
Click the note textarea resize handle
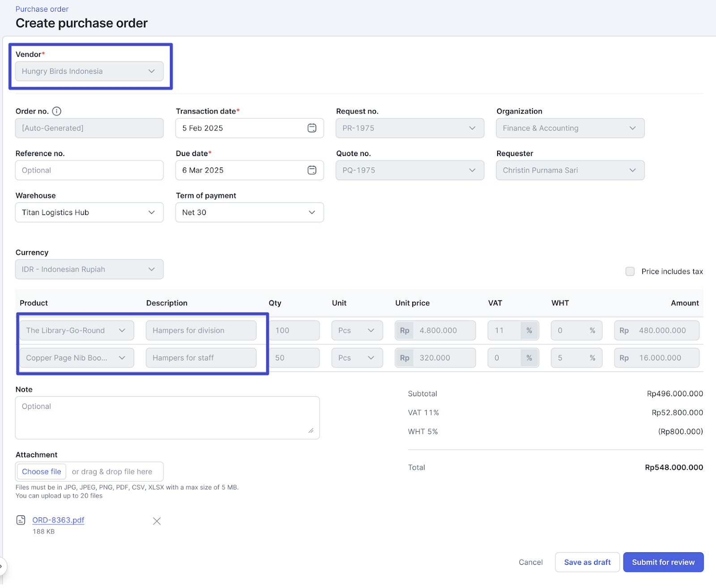click(x=311, y=431)
